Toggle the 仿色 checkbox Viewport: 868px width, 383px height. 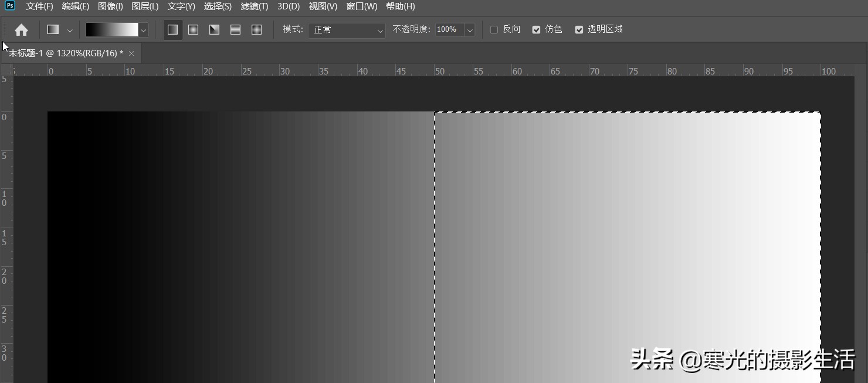(536, 29)
